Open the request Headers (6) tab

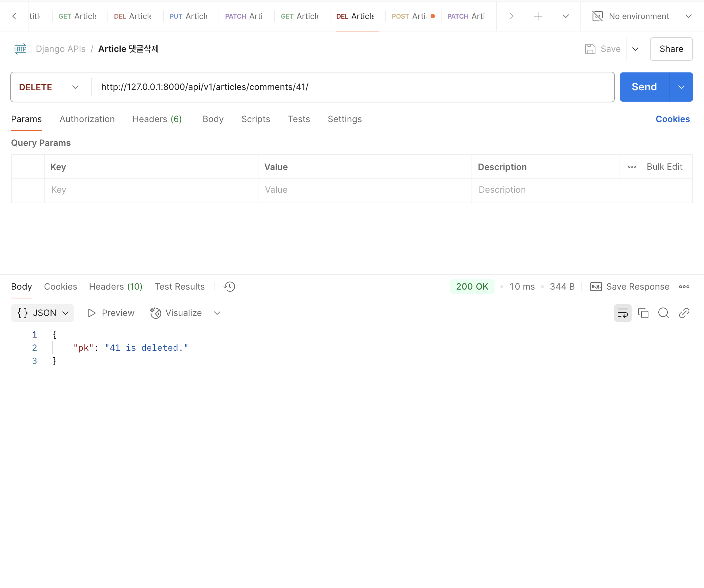coord(157,119)
